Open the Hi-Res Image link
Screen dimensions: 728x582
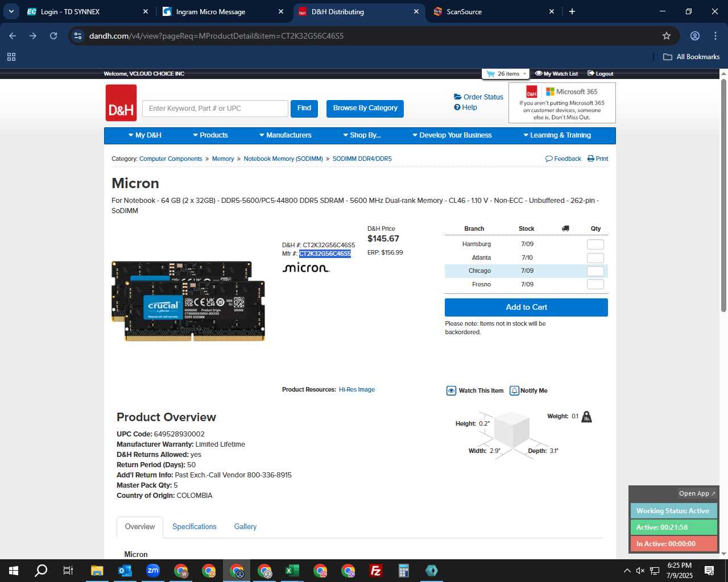(x=357, y=390)
